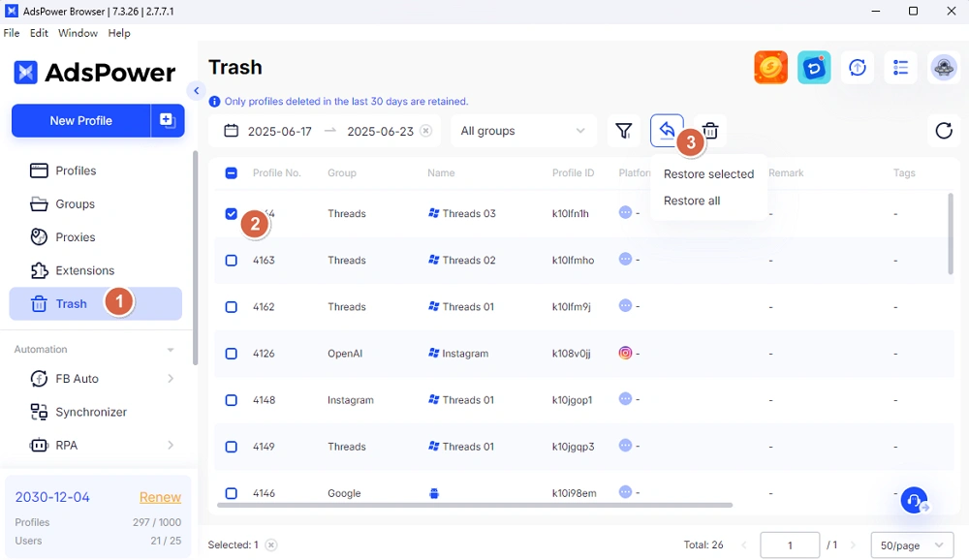Open the task list icon
Screen dimensions: 969x560
(900, 68)
